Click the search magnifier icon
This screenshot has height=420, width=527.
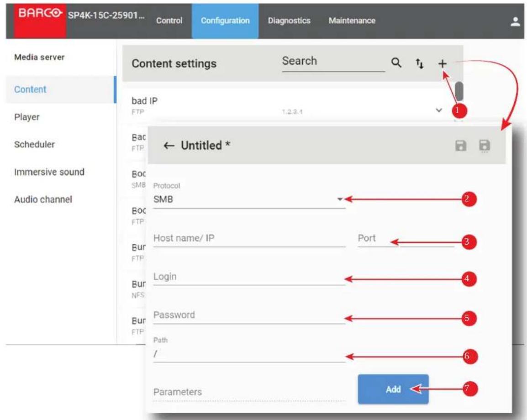[x=396, y=63]
